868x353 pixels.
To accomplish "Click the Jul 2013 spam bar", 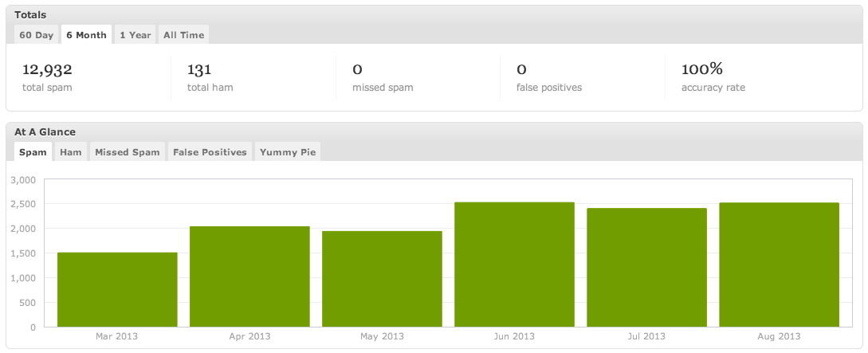I will point(646,268).
